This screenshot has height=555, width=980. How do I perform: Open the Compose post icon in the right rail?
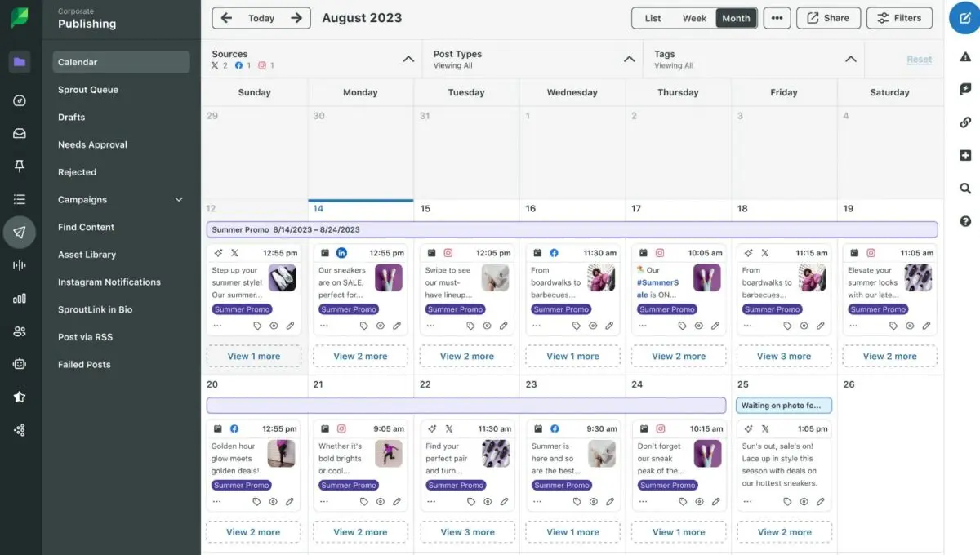pos(966,18)
